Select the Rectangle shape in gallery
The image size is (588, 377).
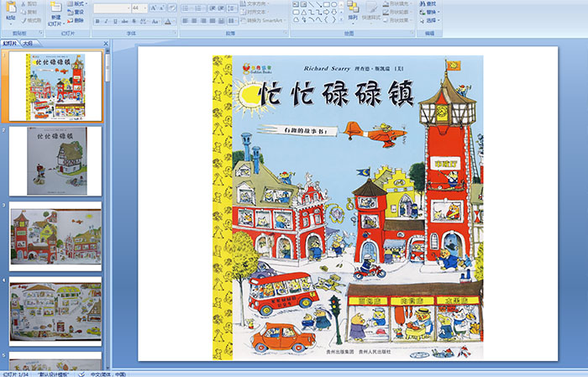(x=326, y=4)
